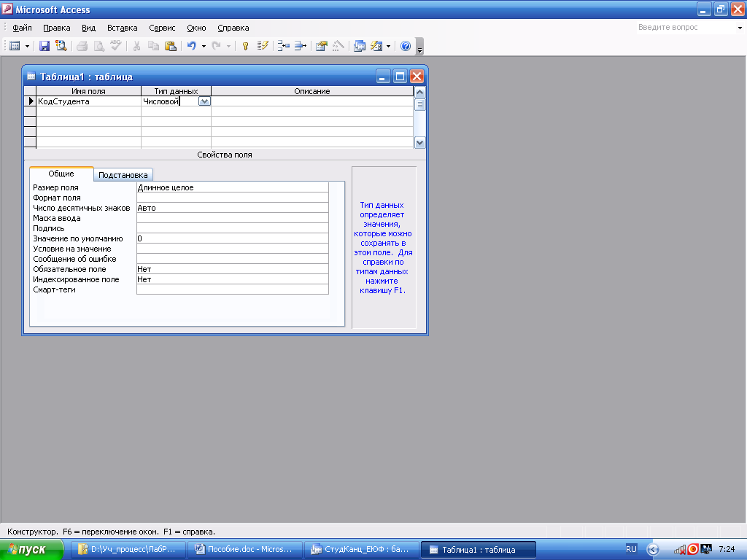The height and width of the screenshot is (560, 747).
Task: Click the Print toolbar icon
Action: [82, 46]
